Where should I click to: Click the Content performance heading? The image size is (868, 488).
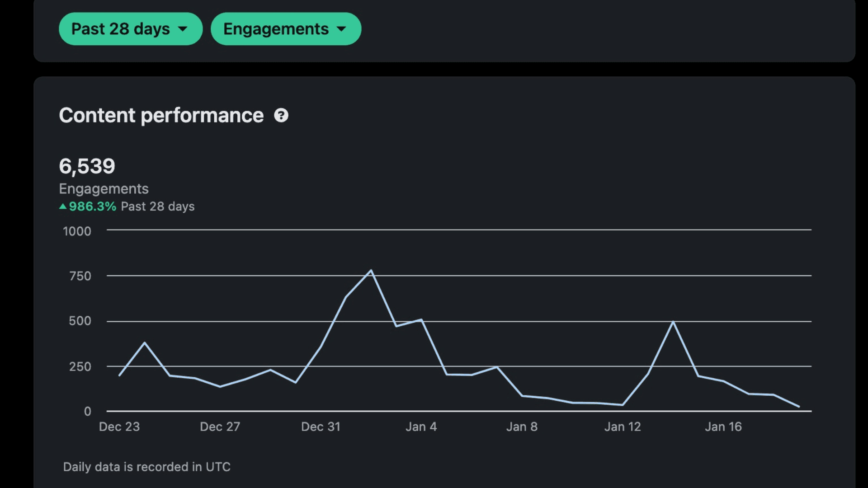coord(161,116)
